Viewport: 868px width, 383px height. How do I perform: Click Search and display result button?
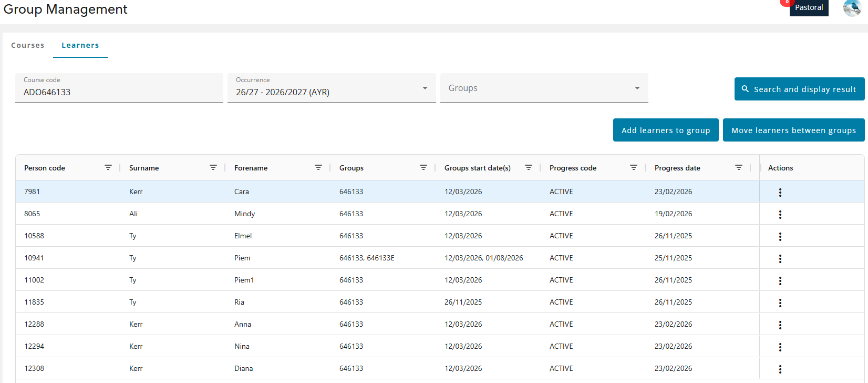click(799, 89)
